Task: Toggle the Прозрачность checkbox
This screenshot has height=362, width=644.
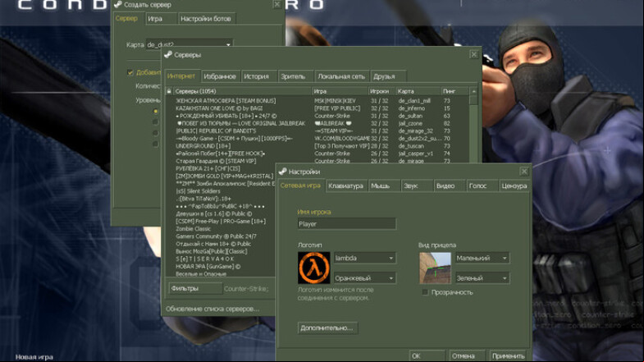Action: (426, 292)
